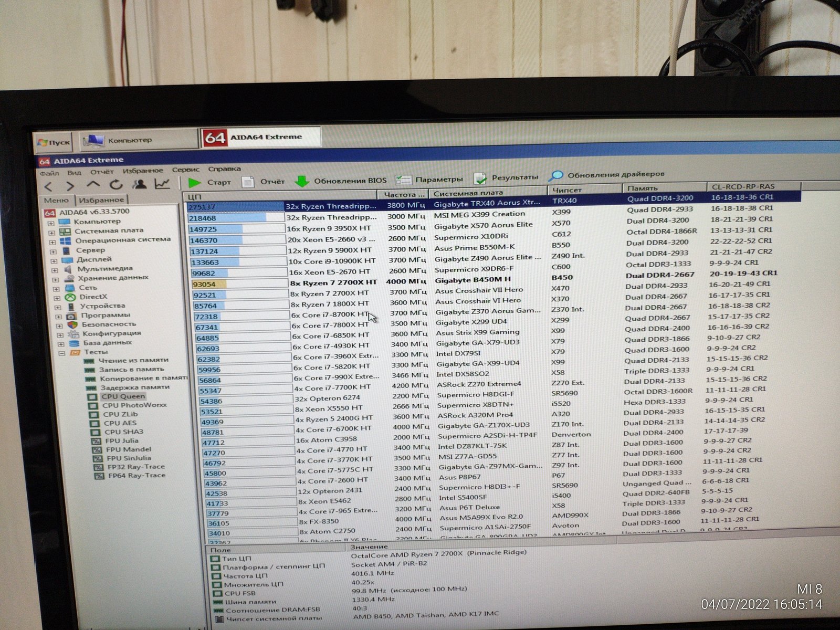Sort by the Чипсет column header
Viewport: 840px width, 630px height.
tap(585, 190)
